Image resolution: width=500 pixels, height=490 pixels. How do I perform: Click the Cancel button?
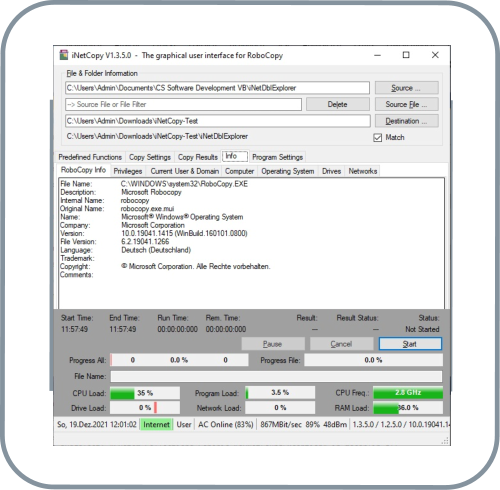click(x=341, y=344)
